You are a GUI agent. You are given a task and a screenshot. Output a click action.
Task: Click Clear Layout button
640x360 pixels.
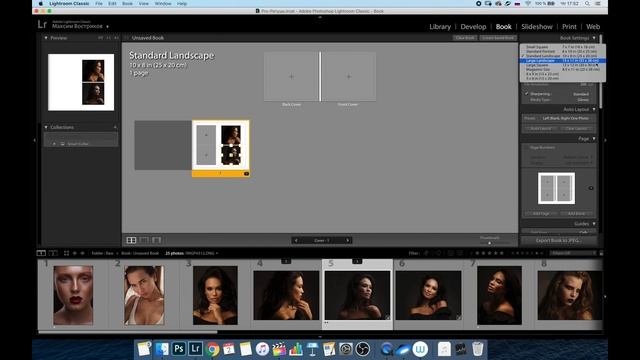coord(576,129)
